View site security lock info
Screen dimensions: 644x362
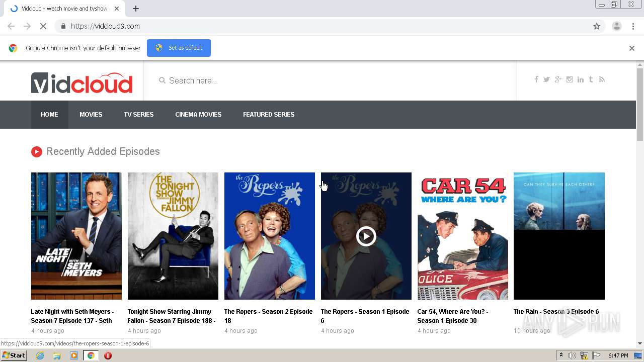click(63, 26)
